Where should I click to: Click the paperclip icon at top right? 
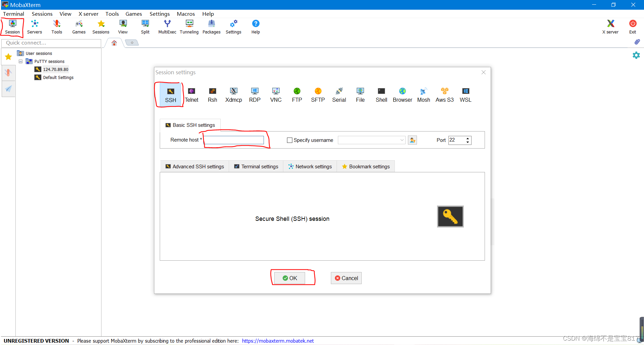pos(637,42)
